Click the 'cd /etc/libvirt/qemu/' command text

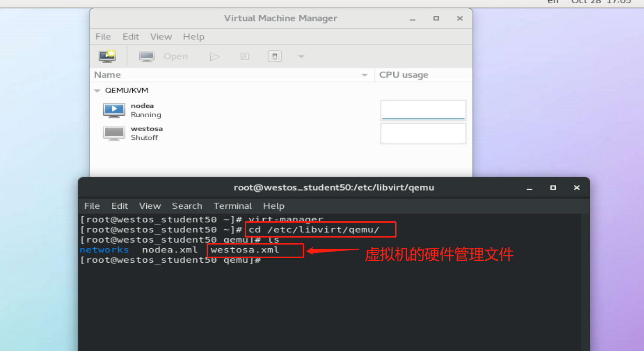(x=314, y=230)
